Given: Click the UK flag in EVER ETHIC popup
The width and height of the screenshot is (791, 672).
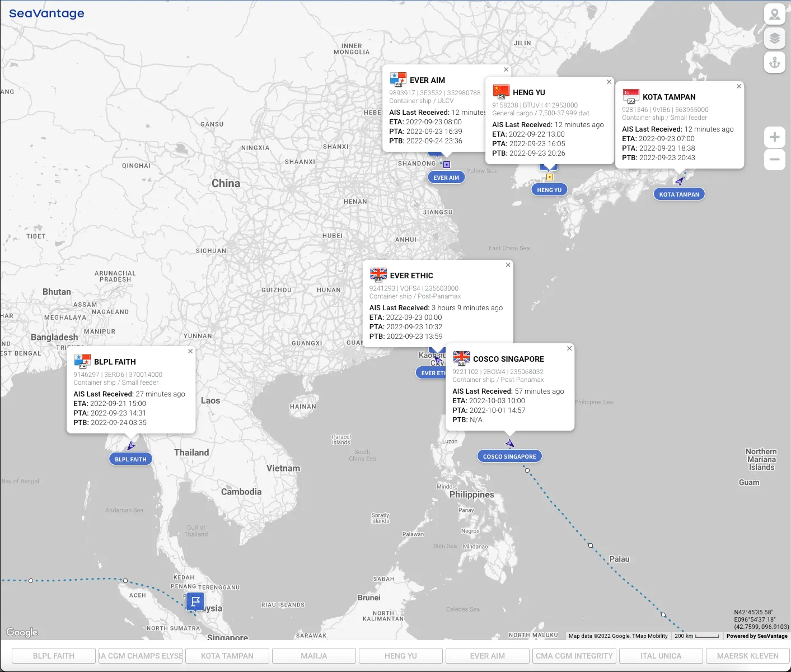Looking at the screenshot, I should pyautogui.click(x=378, y=275).
